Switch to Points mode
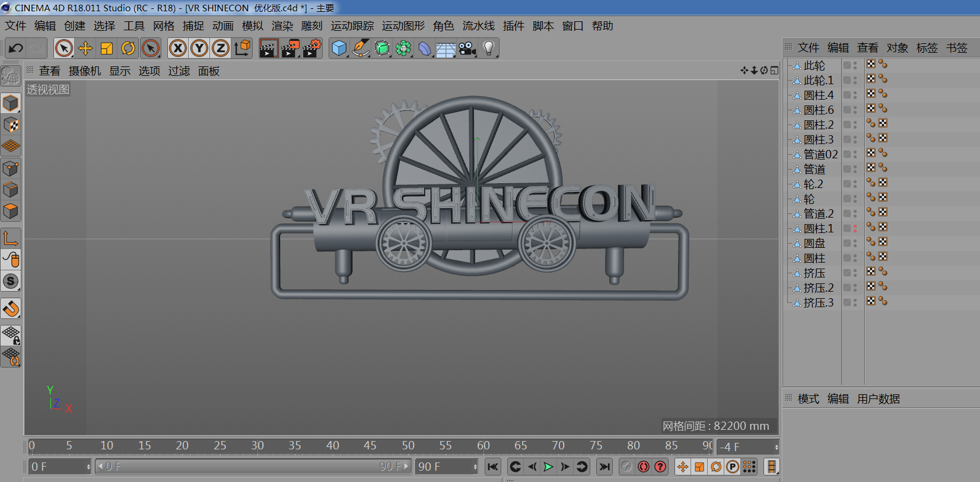This screenshot has width=980, height=482. coord(11,168)
